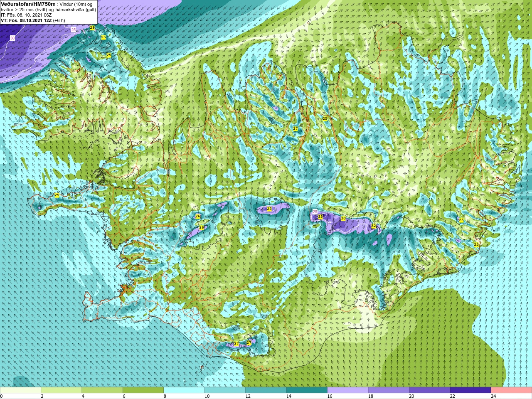Select the 2–4 m/s light green legend swatch
Image resolution: width=532 pixels, height=399 pixels.
click(62, 390)
